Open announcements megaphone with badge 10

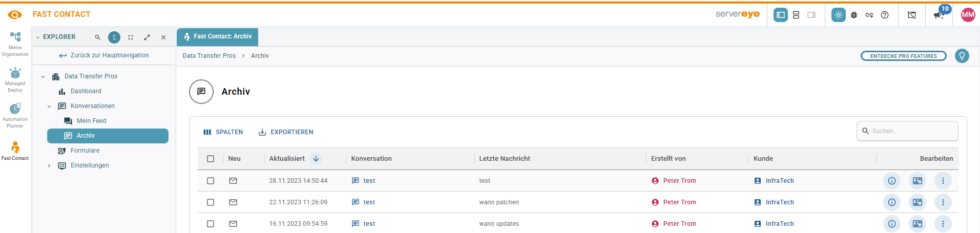(940, 14)
